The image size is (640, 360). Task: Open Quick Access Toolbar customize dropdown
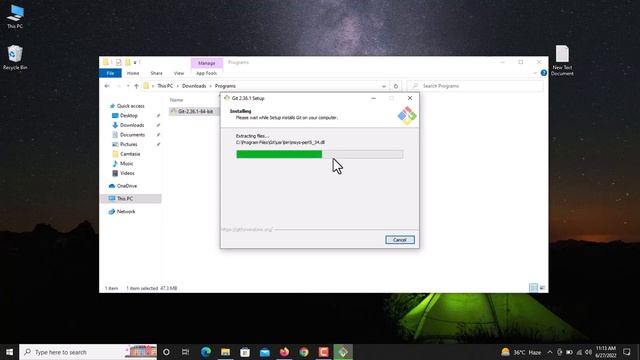(135, 62)
